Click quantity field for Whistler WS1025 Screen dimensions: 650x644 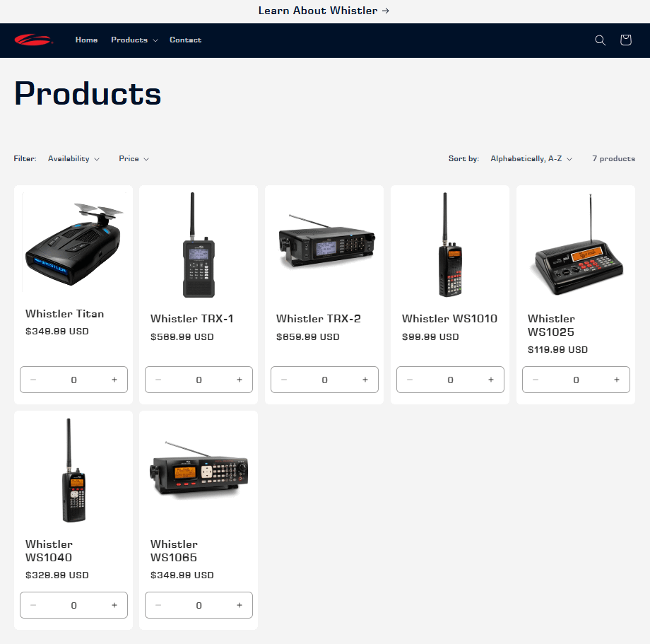point(577,380)
